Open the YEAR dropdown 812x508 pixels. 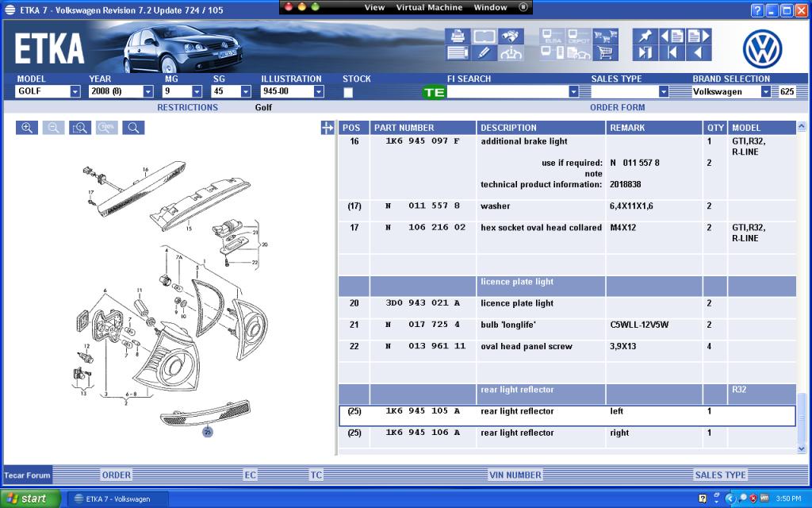pyautogui.click(x=148, y=92)
